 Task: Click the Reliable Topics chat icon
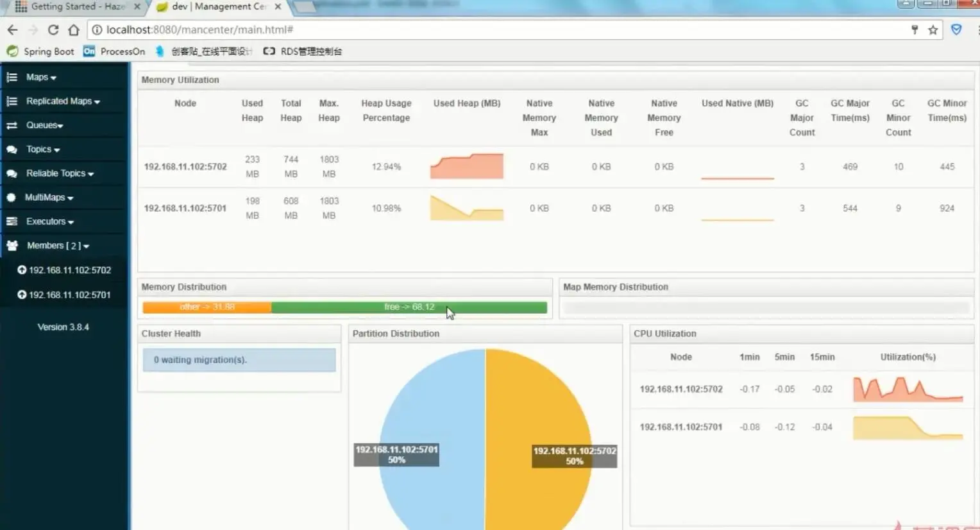coord(12,173)
